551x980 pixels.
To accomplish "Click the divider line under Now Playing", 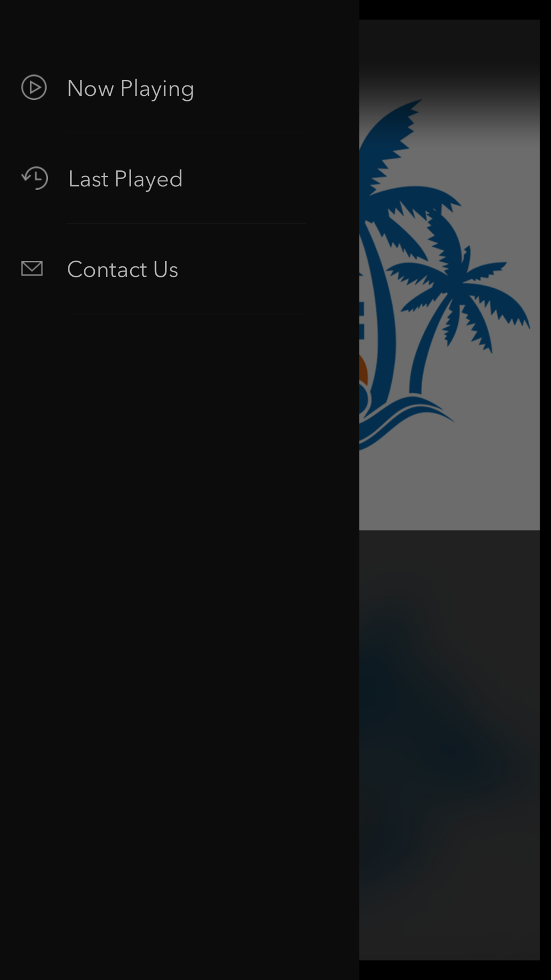I will (186, 133).
